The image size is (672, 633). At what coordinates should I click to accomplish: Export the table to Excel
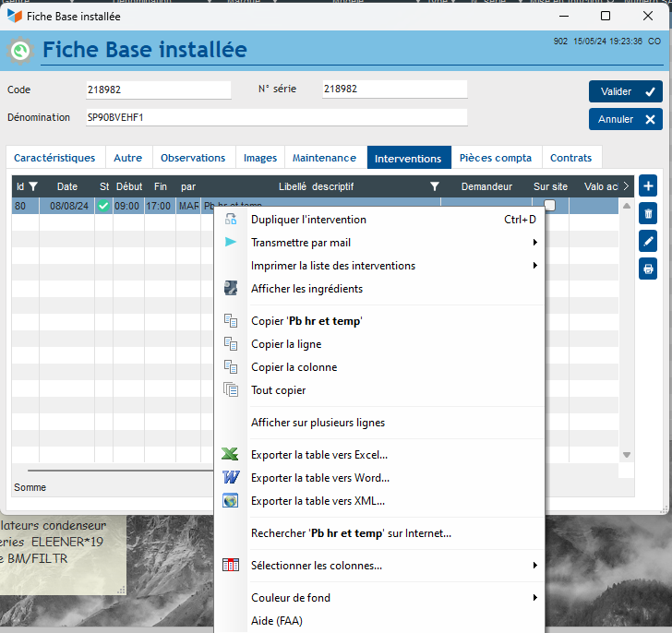click(x=318, y=455)
